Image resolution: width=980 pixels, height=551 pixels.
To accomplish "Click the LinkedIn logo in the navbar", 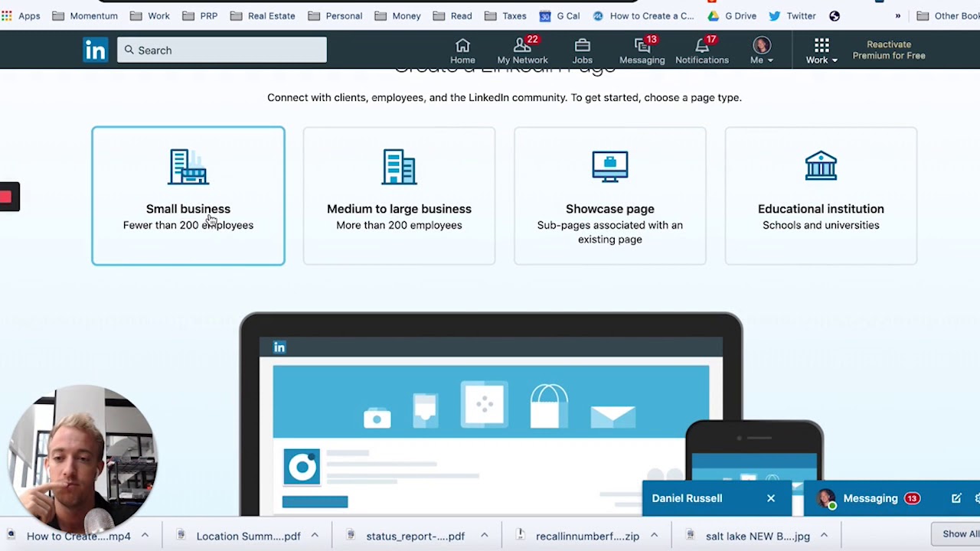I will [96, 51].
